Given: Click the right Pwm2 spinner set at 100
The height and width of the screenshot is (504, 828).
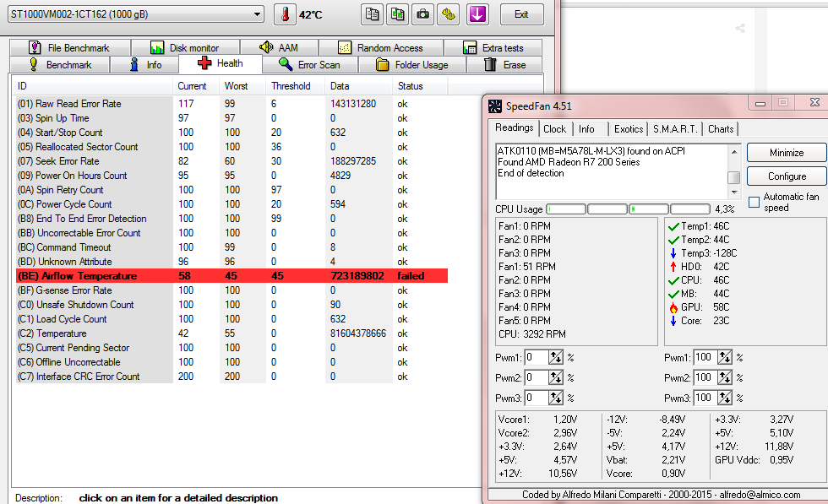Looking at the screenshot, I should pos(725,377).
